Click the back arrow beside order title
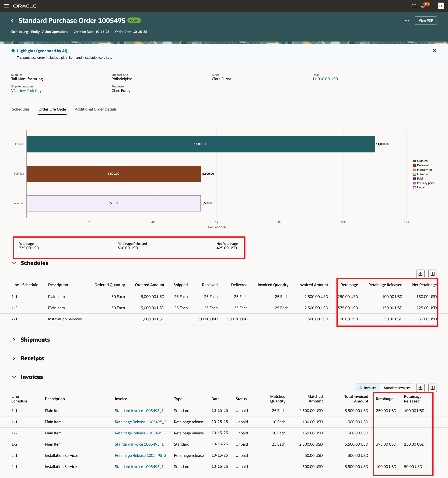 13,21
